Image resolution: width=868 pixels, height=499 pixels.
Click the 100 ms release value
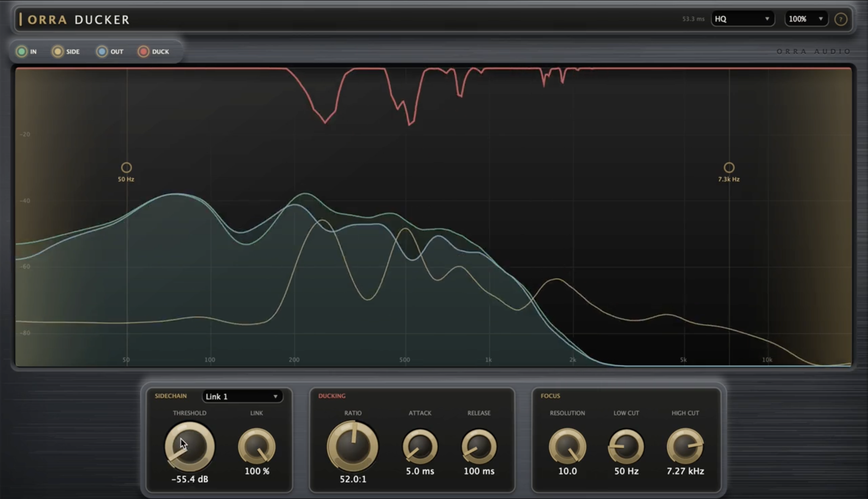[x=479, y=471]
